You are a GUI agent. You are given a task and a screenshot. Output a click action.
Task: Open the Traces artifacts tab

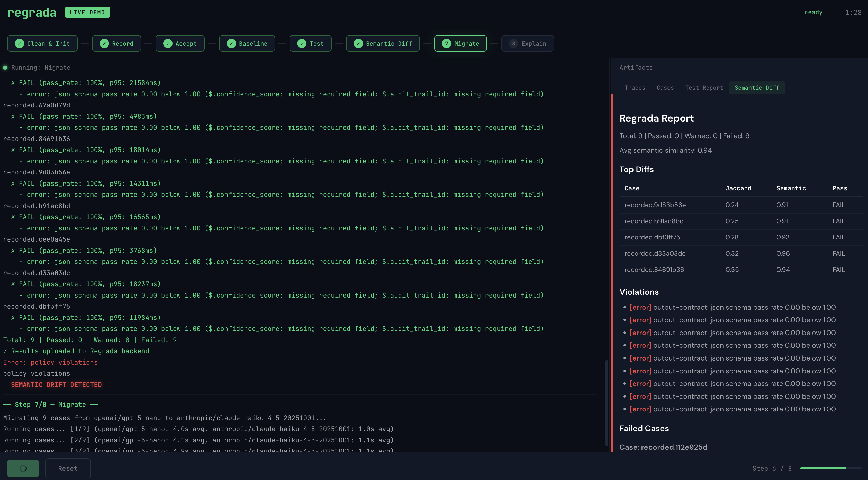[635, 88]
